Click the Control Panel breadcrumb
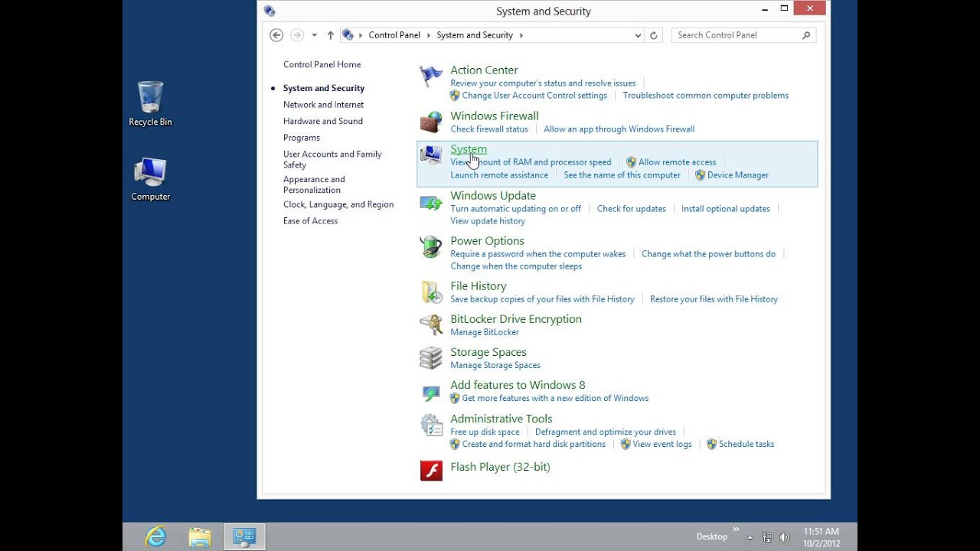The height and width of the screenshot is (551, 980). (394, 35)
